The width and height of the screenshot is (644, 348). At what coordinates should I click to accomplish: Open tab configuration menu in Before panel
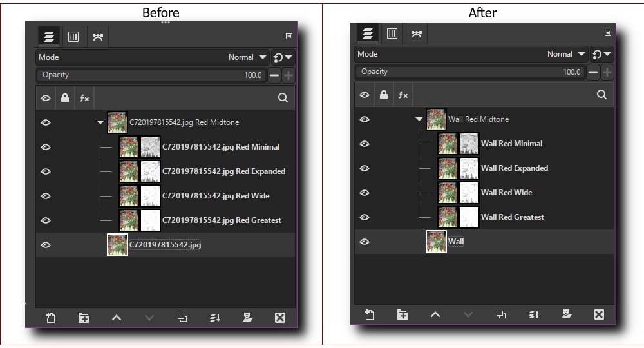[289, 36]
